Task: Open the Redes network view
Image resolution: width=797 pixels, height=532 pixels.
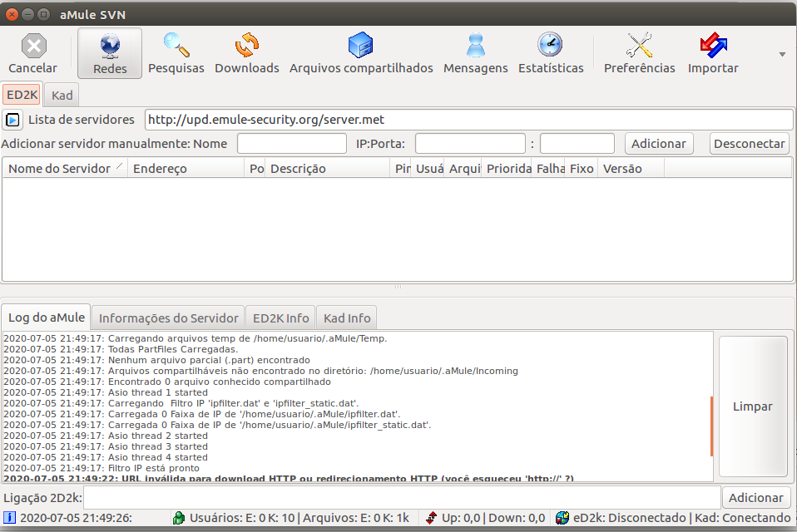Action: (110, 53)
